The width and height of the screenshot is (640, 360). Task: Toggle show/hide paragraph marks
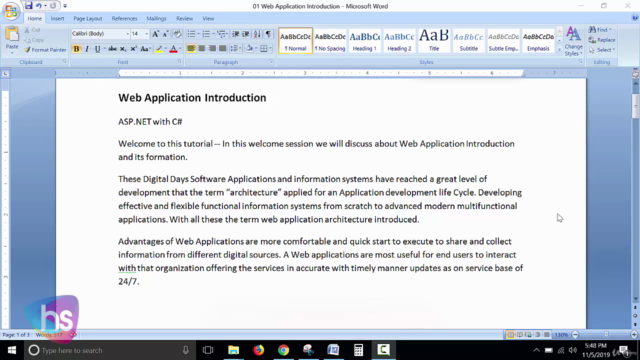tap(268, 34)
